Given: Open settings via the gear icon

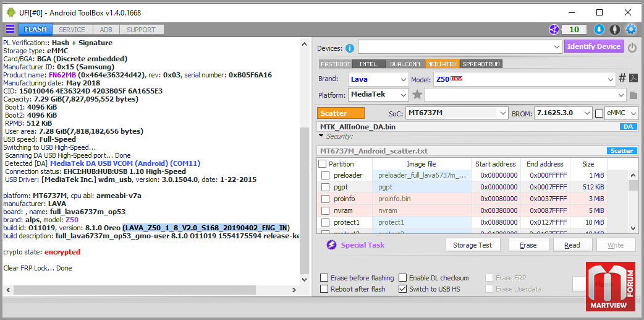Looking at the screenshot, I should 630,29.
